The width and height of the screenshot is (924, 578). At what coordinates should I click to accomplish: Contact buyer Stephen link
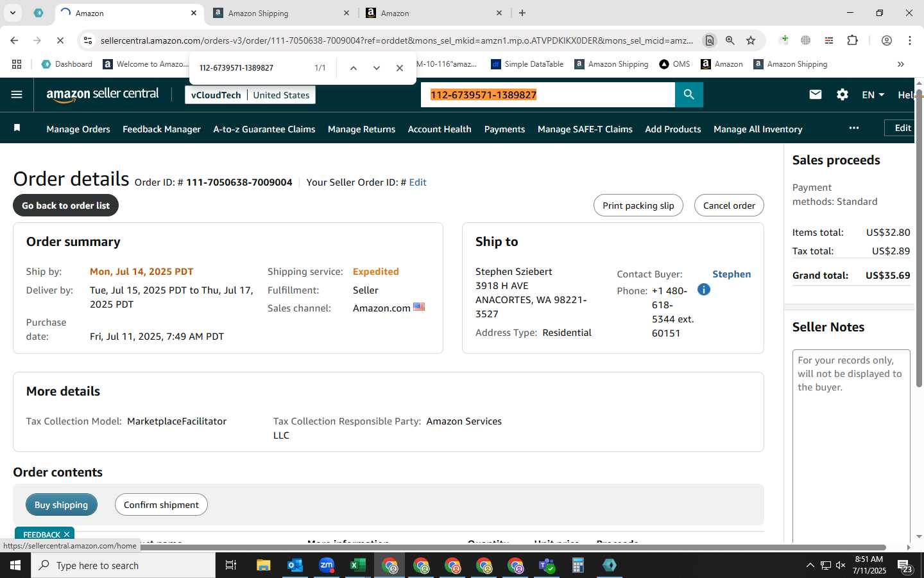click(x=732, y=274)
